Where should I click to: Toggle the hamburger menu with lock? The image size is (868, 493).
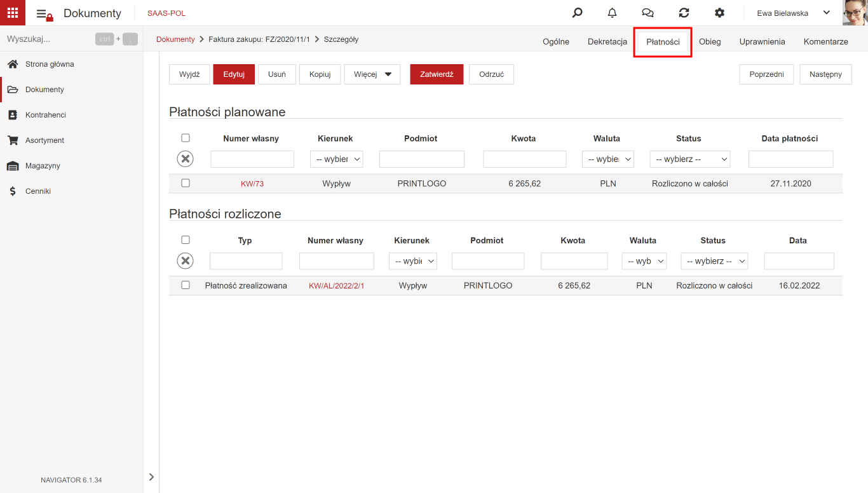44,14
